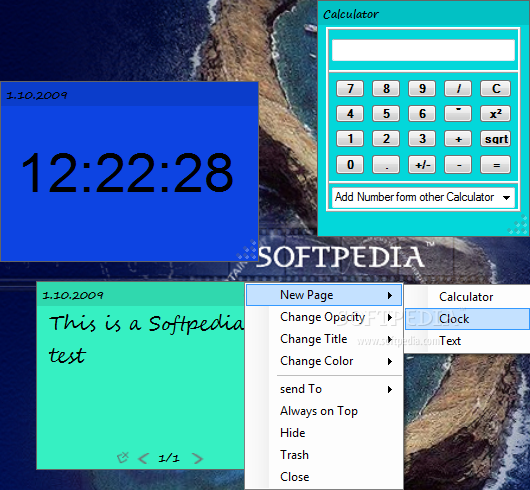This screenshot has height=490, width=530.
Task: Click calculator digit 9 button
Action: tap(422, 89)
